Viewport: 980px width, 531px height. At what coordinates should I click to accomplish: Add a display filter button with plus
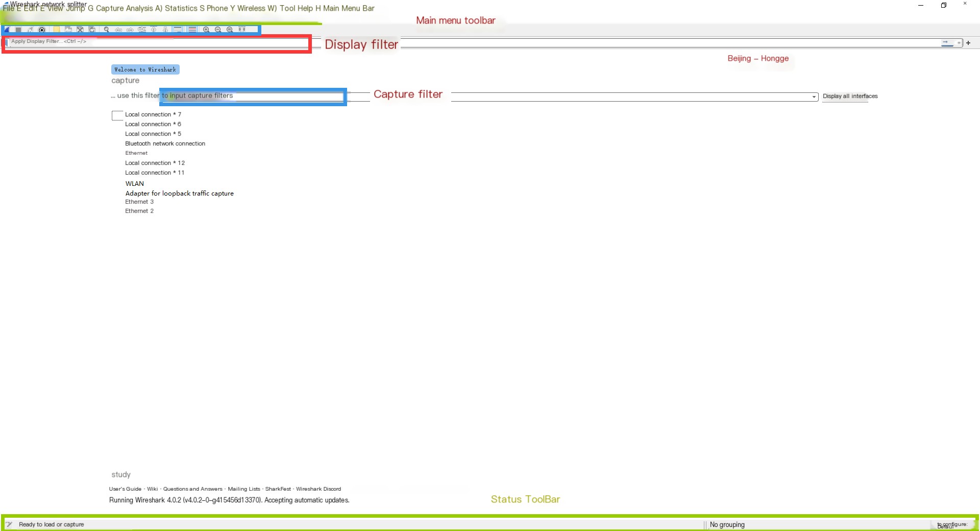click(968, 43)
